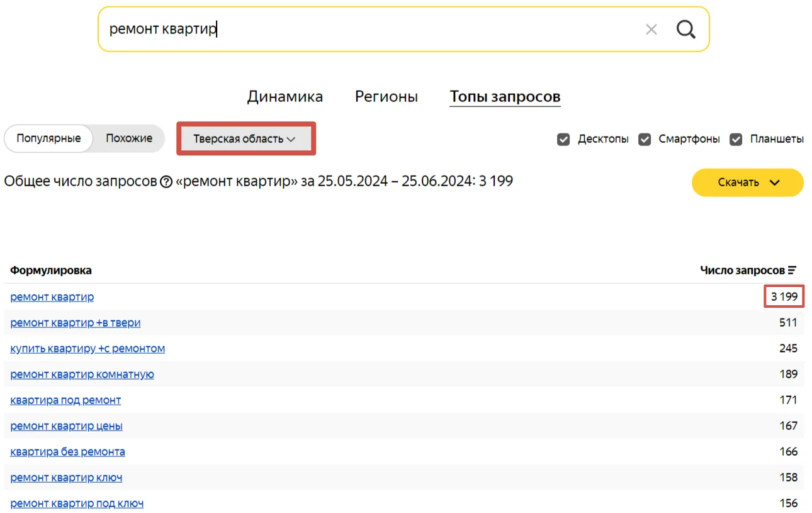812x513 pixels.
Task: Open the Тверская область region dropdown
Action: point(245,139)
